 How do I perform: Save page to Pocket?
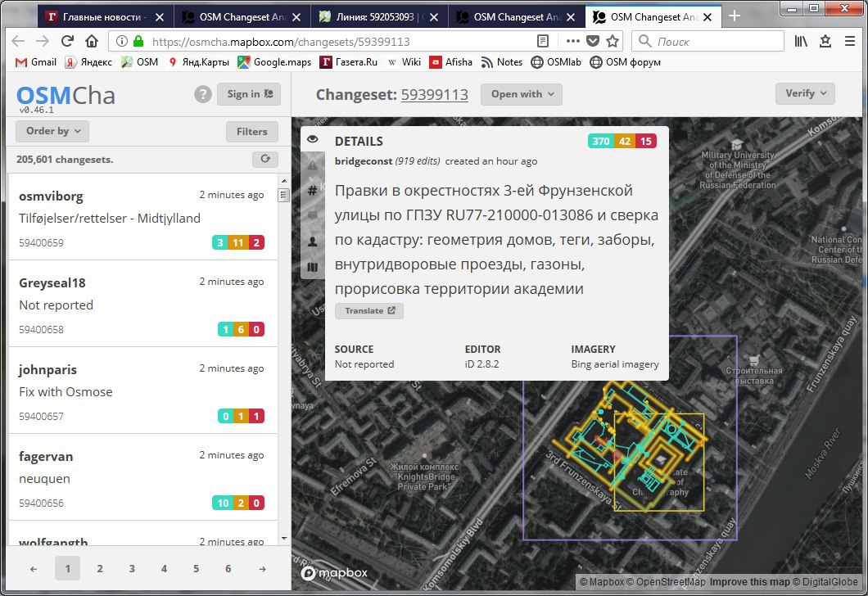point(592,41)
